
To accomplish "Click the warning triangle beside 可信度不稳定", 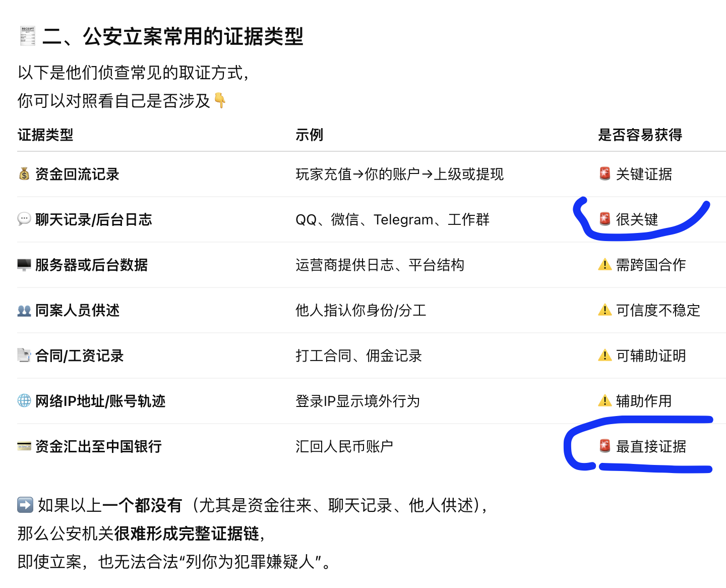I will click(604, 310).
